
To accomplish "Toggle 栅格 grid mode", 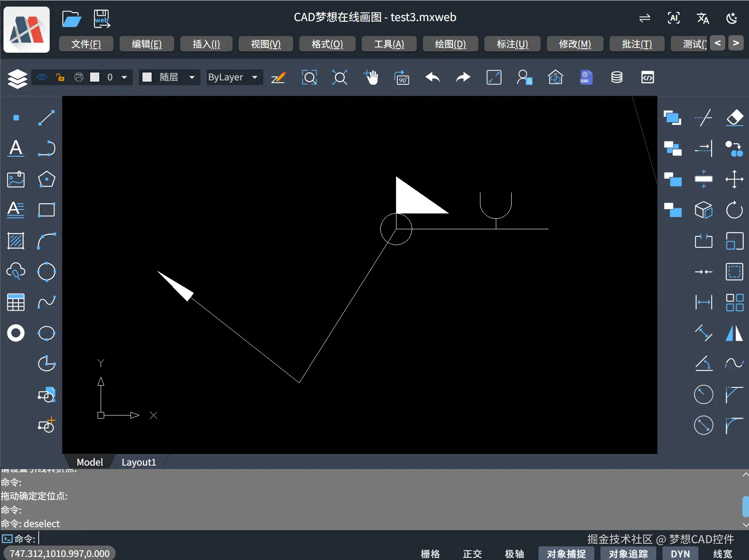I will [x=430, y=554].
